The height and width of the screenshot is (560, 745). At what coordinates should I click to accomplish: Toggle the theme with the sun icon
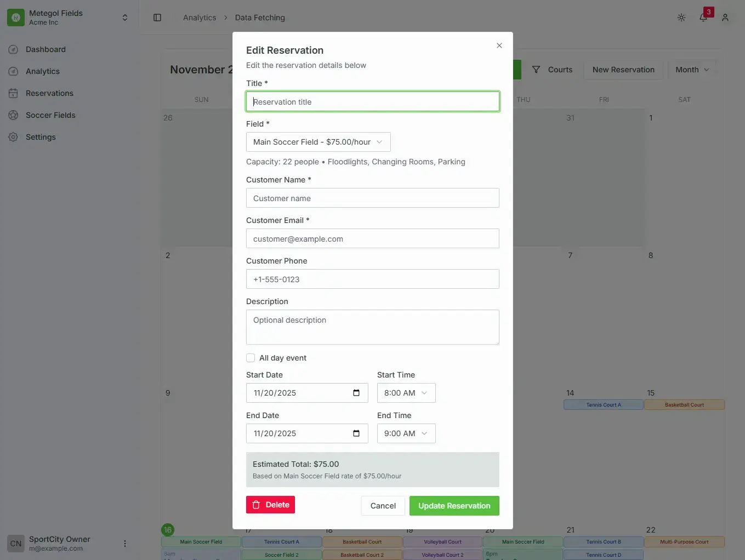(681, 17)
